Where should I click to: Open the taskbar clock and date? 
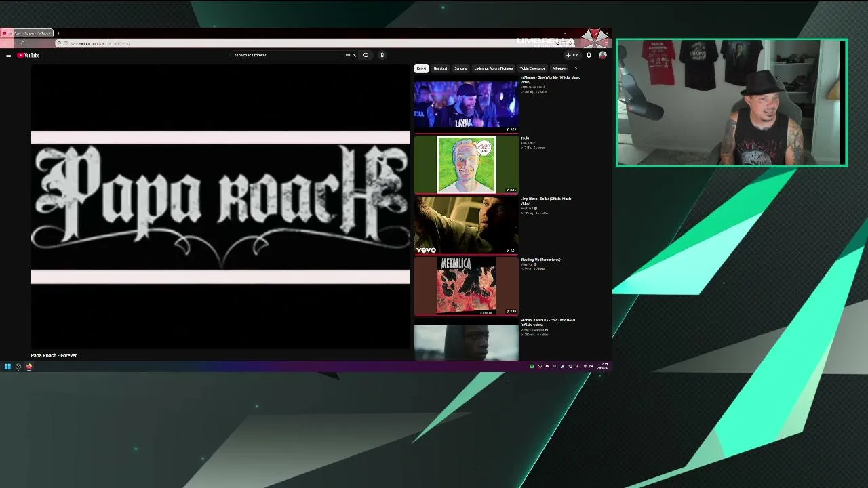[x=602, y=367]
